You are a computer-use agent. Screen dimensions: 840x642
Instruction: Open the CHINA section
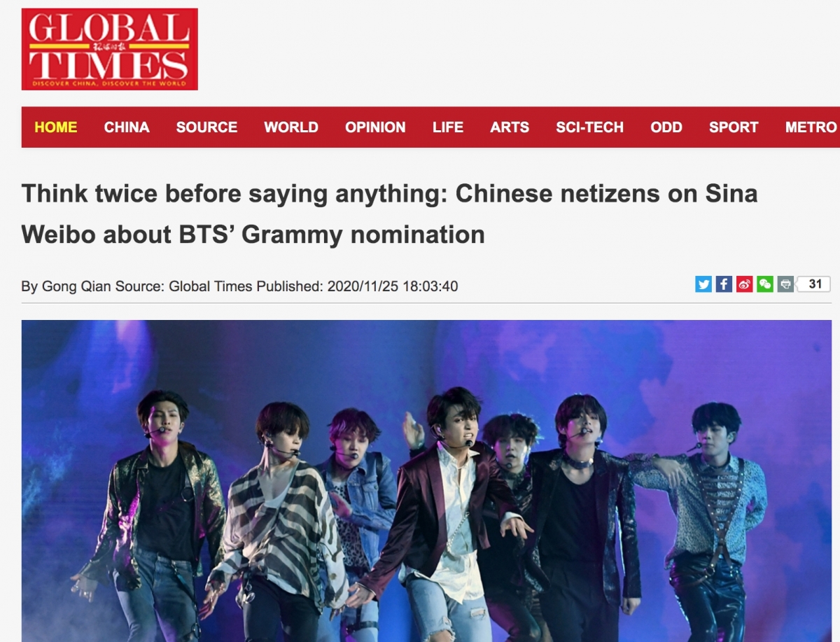tap(127, 127)
